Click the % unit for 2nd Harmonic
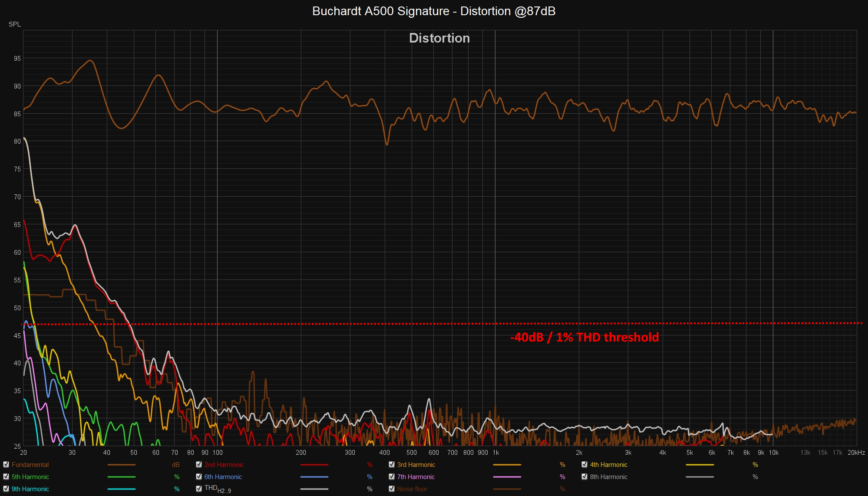 (370, 465)
